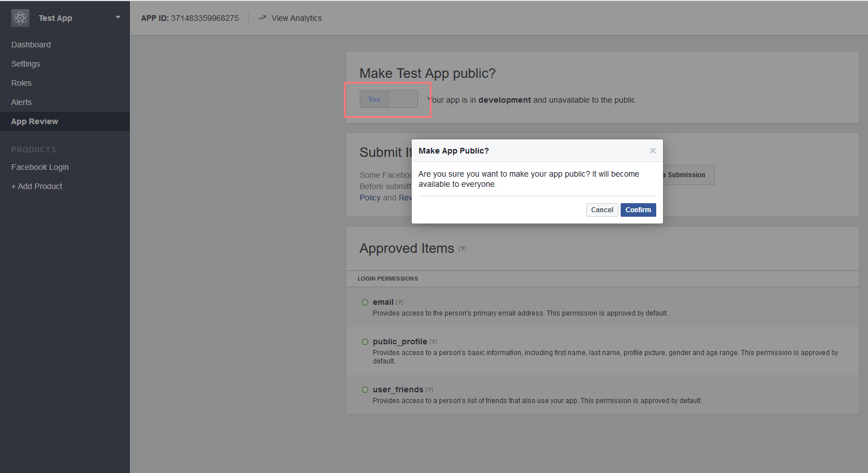Click the app is in development status text
The image size is (868, 473).
[x=532, y=100]
